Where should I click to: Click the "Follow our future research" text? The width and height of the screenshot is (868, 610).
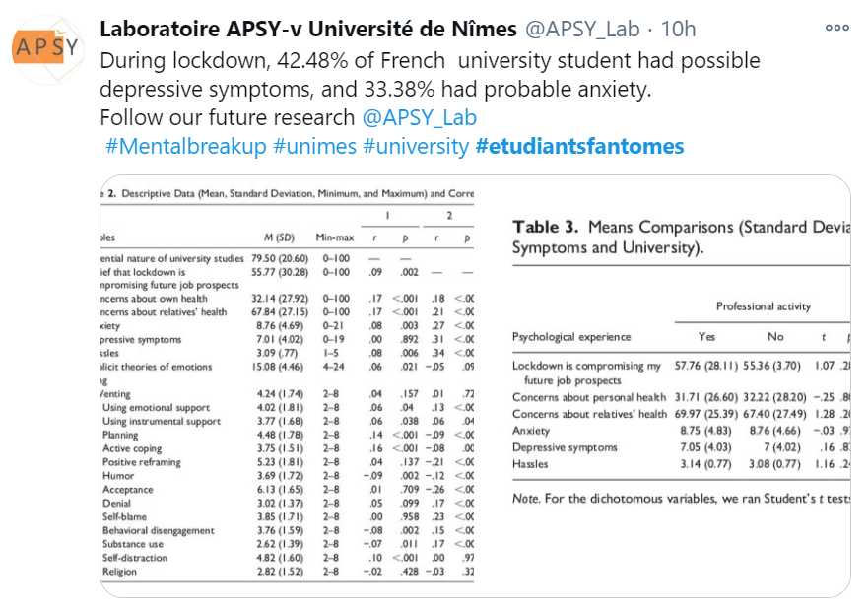228,118
